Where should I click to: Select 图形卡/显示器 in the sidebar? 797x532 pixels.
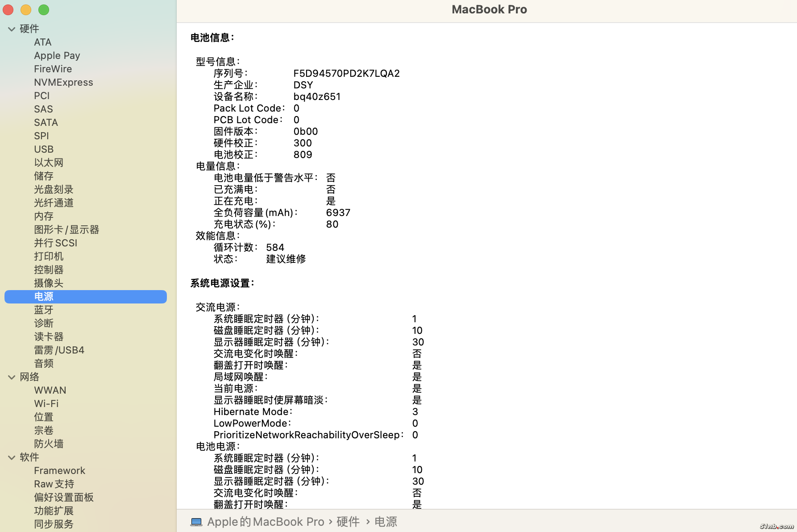[66, 229]
